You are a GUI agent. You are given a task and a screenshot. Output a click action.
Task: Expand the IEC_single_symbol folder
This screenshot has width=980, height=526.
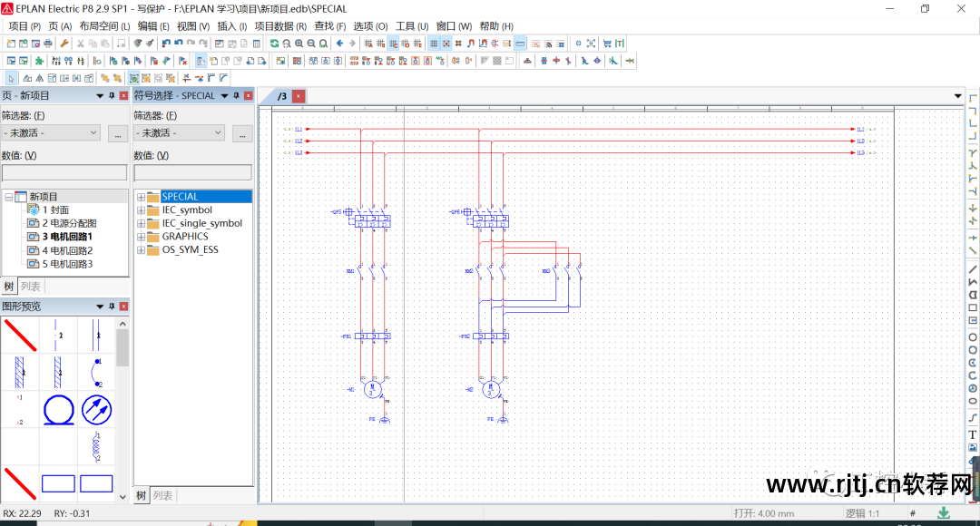(x=141, y=223)
